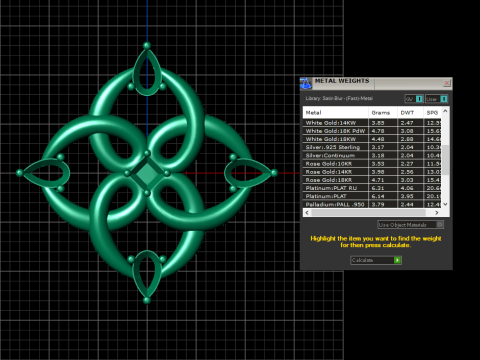Close the Metal Weights panel

(x=447, y=83)
